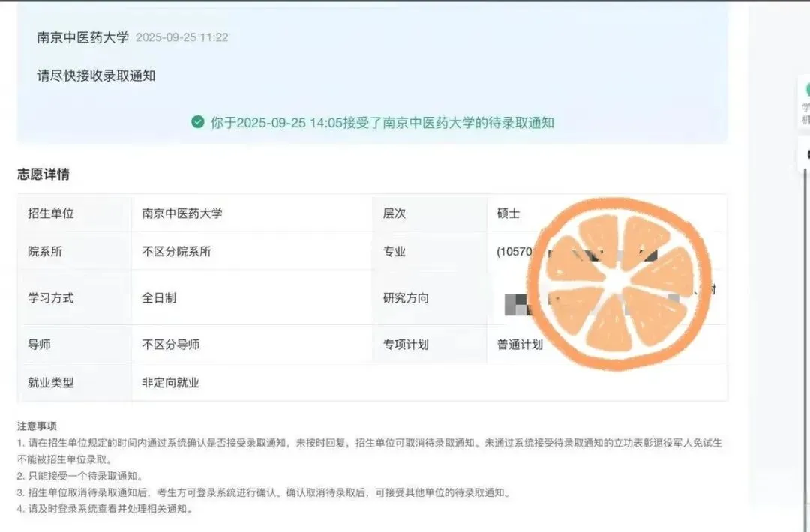Click the 硕士 value cell
Screen dimensions: 810x532
tap(607, 213)
